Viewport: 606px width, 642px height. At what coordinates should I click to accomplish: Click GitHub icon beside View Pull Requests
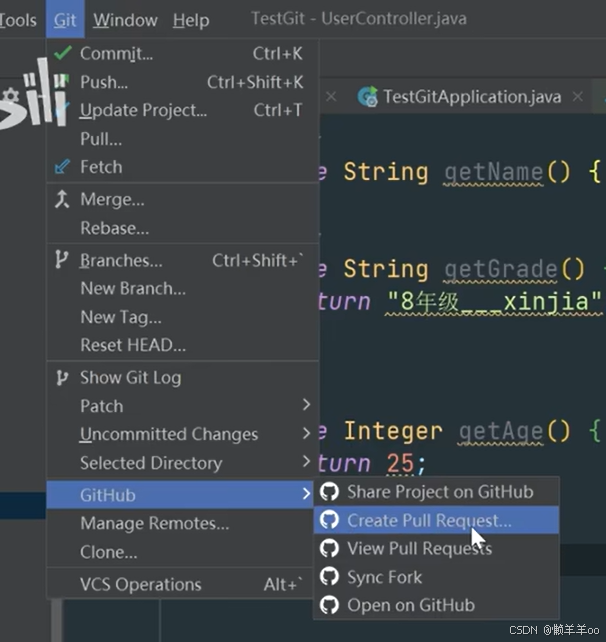[x=329, y=548]
